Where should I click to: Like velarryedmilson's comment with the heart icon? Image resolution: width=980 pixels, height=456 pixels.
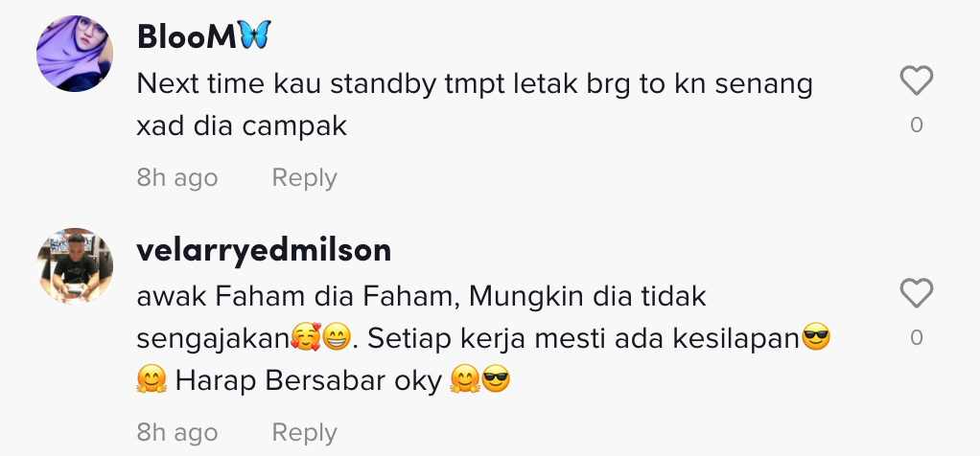(917, 293)
